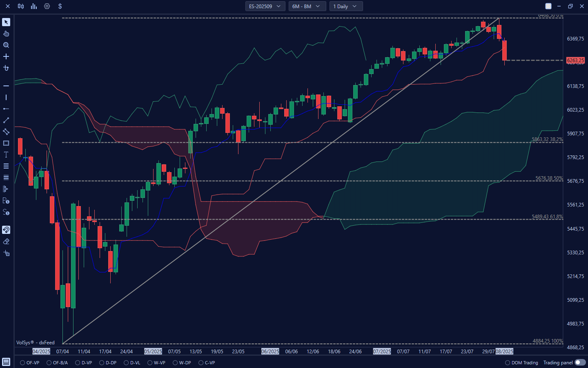This screenshot has width=588, height=368.
Task: Open candlestick chart type icon
Action: coord(21,6)
